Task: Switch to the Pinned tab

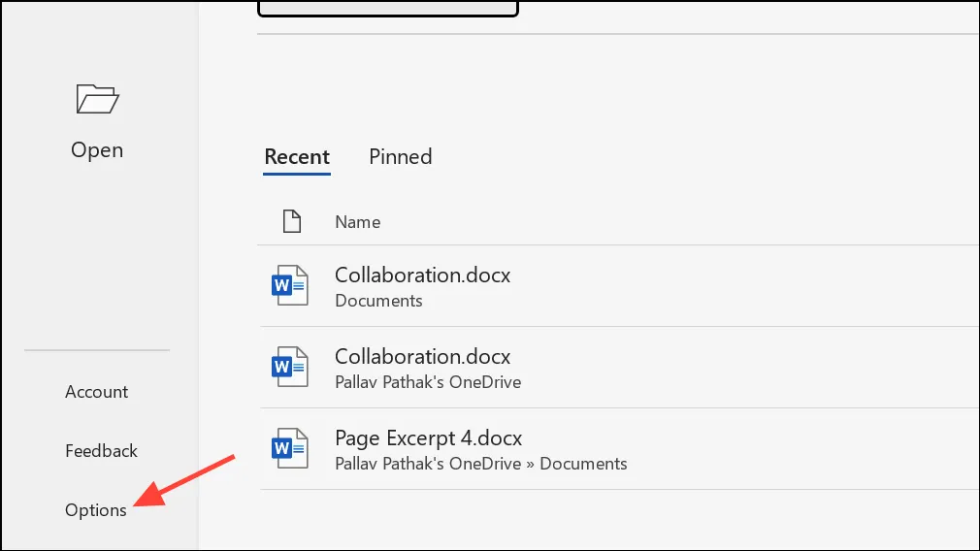Action: point(401,156)
